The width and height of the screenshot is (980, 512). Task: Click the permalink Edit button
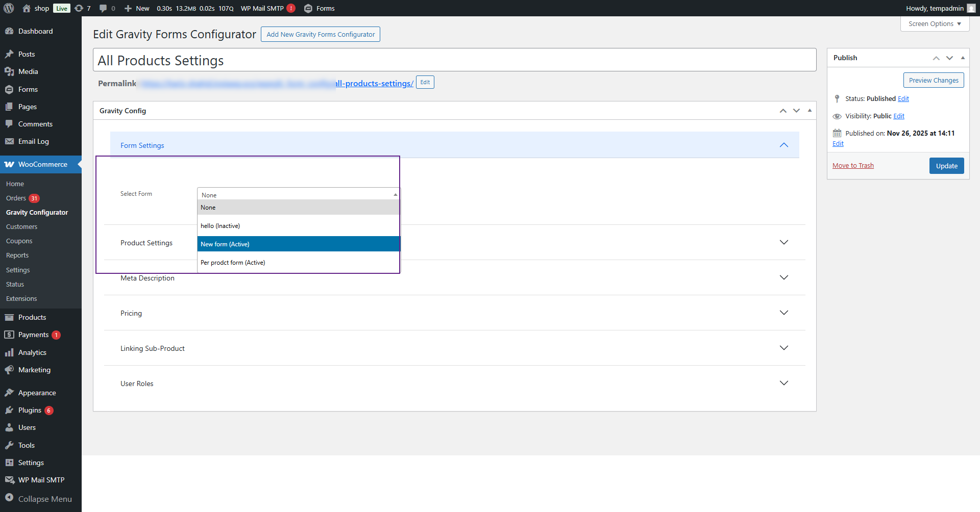tap(425, 82)
